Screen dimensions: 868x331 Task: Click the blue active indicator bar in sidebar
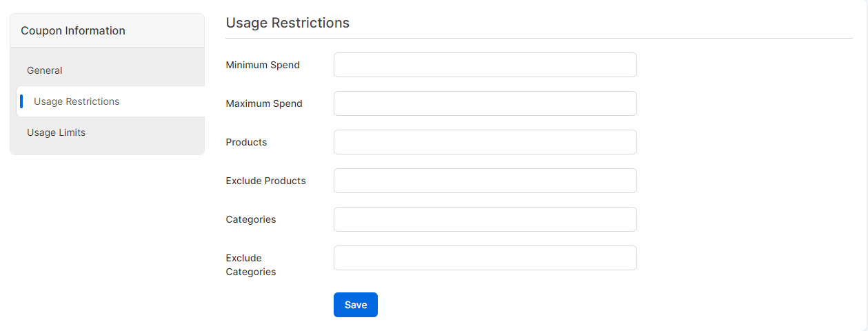click(21, 101)
